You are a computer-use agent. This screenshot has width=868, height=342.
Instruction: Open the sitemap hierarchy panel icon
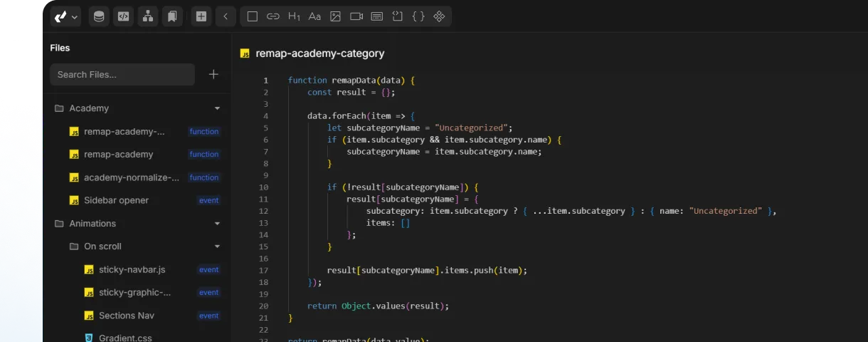pos(148,16)
